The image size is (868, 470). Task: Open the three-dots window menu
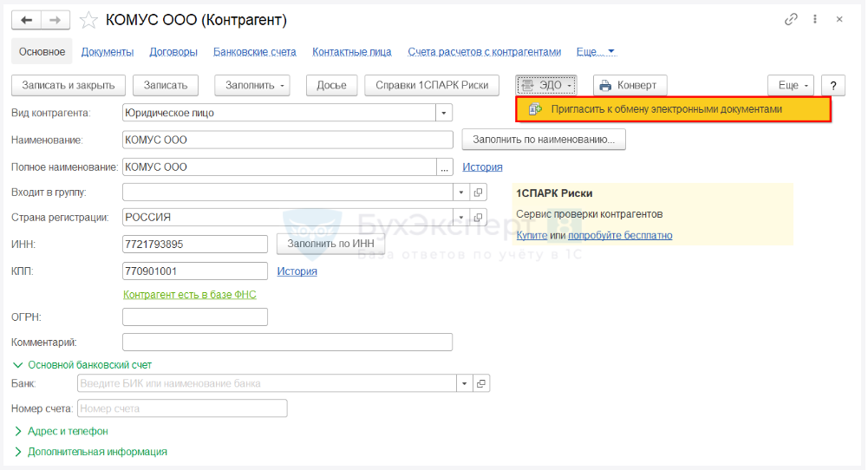click(815, 19)
